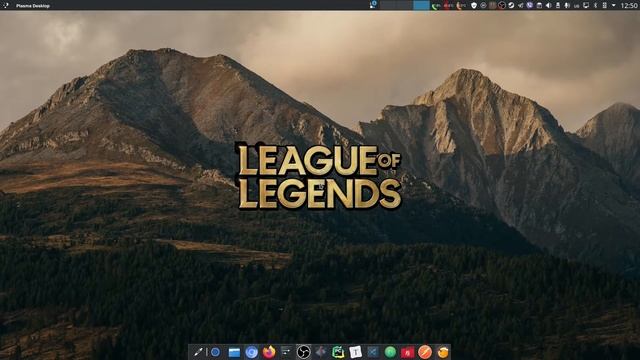Open the Dolphin file manager in dock

234,352
